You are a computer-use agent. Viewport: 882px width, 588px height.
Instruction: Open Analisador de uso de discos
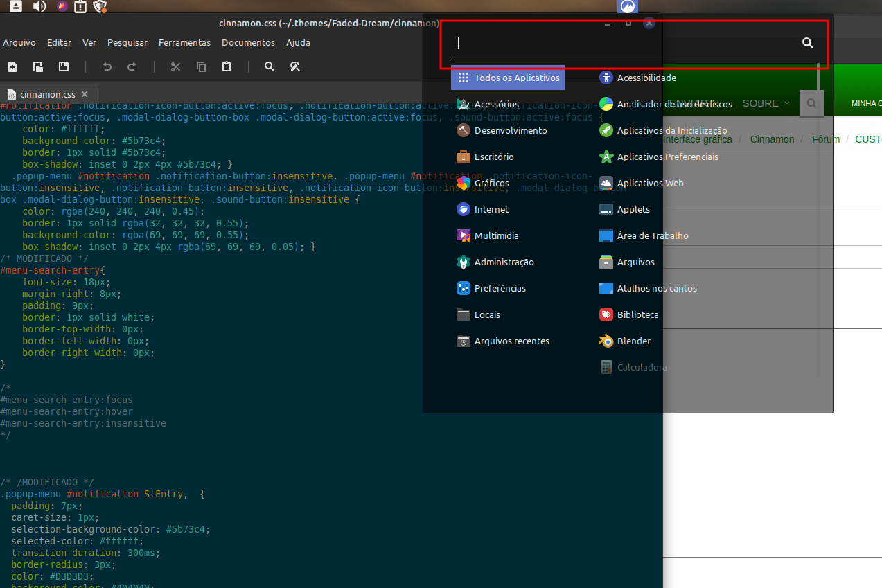click(x=665, y=104)
